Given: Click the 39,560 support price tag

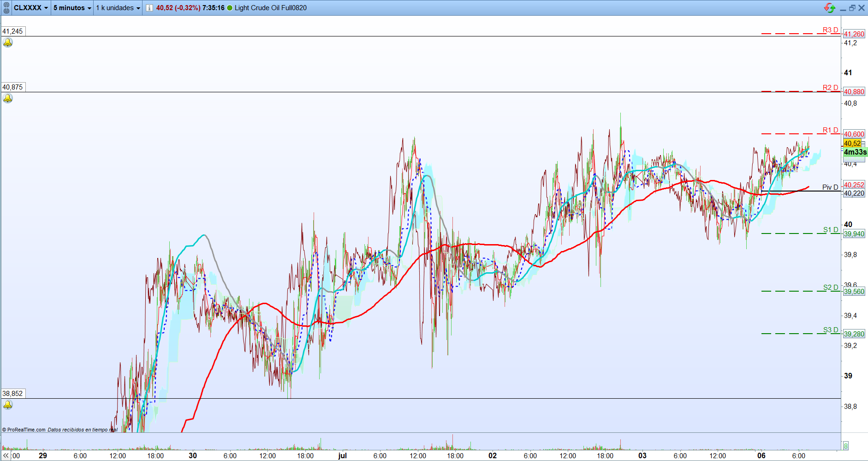Looking at the screenshot, I should pyautogui.click(x=854, y=292).
